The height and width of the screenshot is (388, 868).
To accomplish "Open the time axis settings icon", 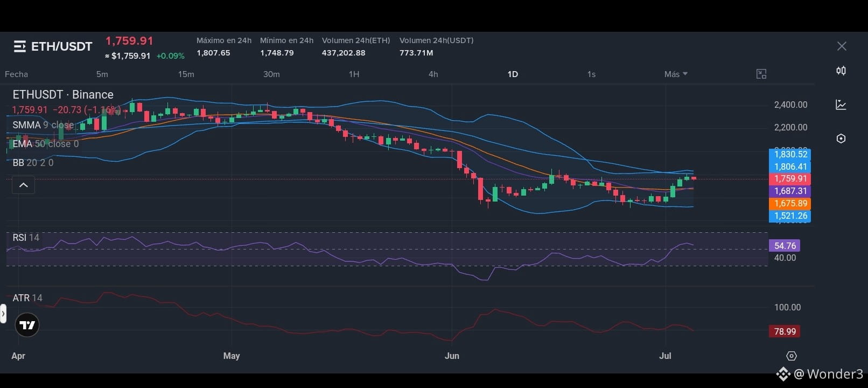I will [x=791, y=356].
